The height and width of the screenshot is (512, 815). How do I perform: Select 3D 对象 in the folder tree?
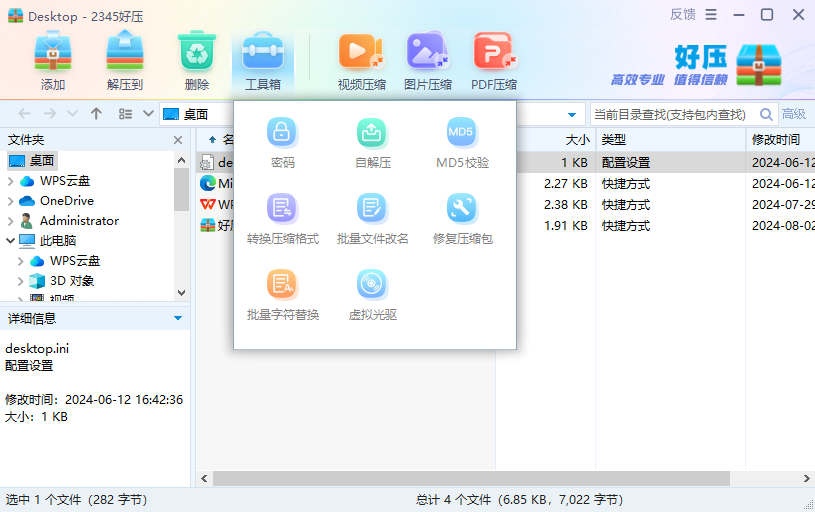pos(62,281)
